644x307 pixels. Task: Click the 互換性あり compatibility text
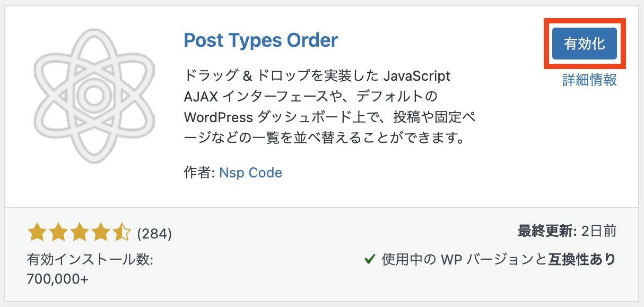(581, 259)
